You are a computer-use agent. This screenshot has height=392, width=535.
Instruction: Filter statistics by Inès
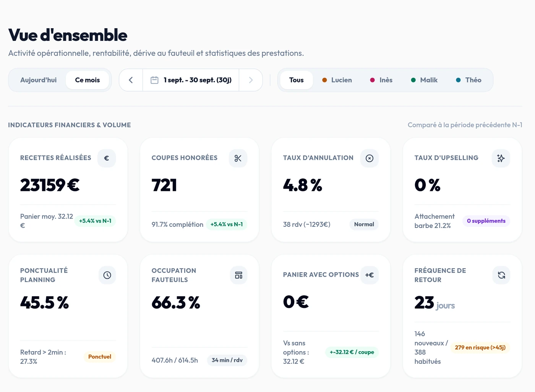pyautogui.click(x=381, y=80)
